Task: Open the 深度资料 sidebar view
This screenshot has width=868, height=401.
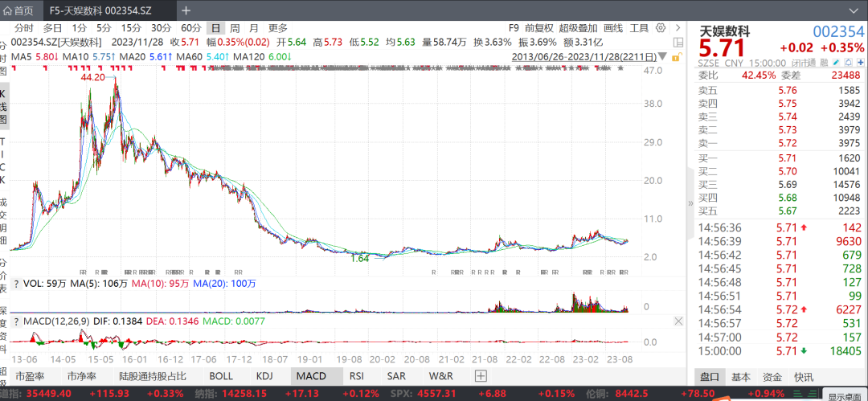Action: 3,330
